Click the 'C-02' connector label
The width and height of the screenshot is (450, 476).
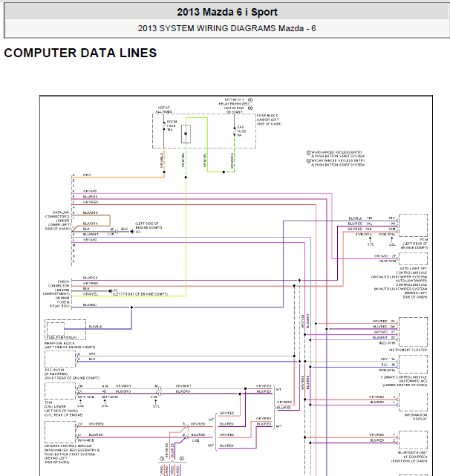(x=154, y=397)
